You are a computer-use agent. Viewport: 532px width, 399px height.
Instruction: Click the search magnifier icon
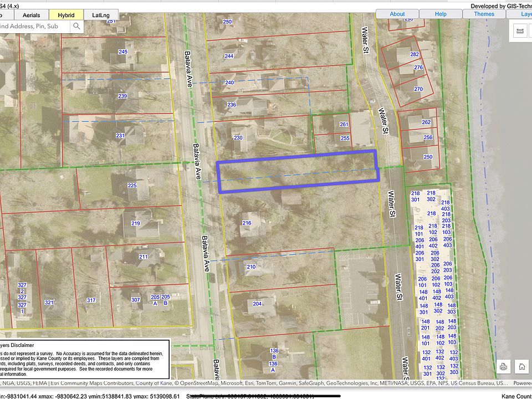tap(76, 26)
